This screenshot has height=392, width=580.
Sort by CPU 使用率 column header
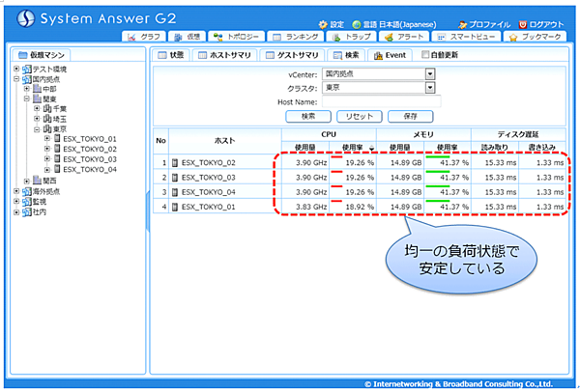pyautogui.click(x=354, y=147)
